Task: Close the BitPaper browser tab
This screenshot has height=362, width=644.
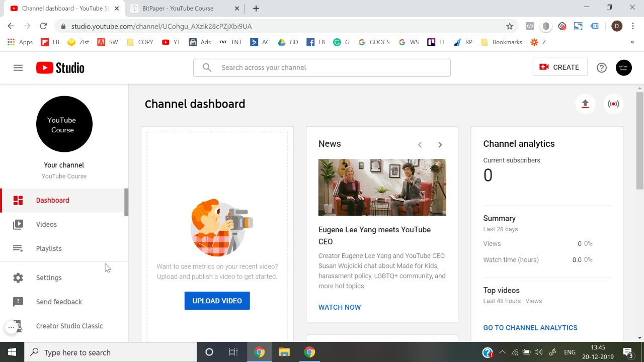Action: 237,9
